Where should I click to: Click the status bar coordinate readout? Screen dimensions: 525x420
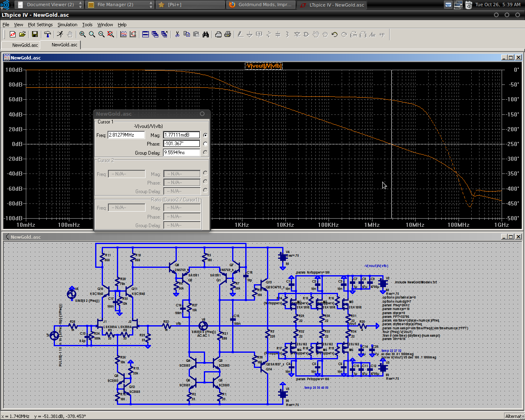point(43,416)
